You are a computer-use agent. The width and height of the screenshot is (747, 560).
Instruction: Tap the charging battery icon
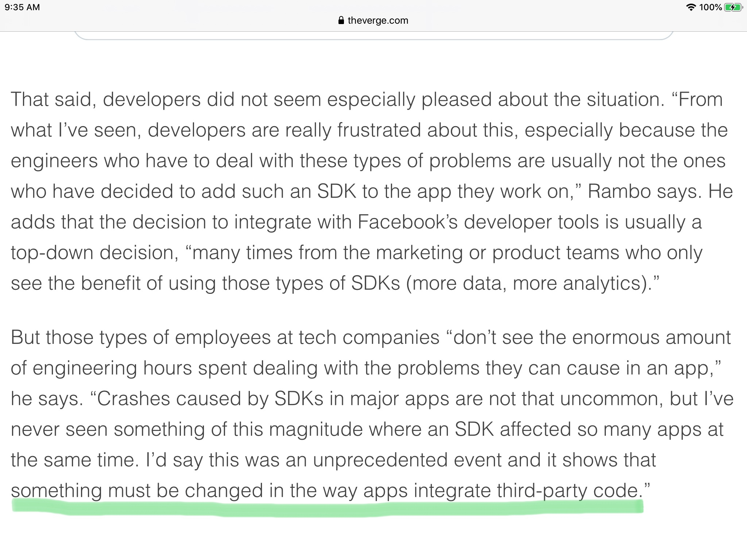click(733, 7)
